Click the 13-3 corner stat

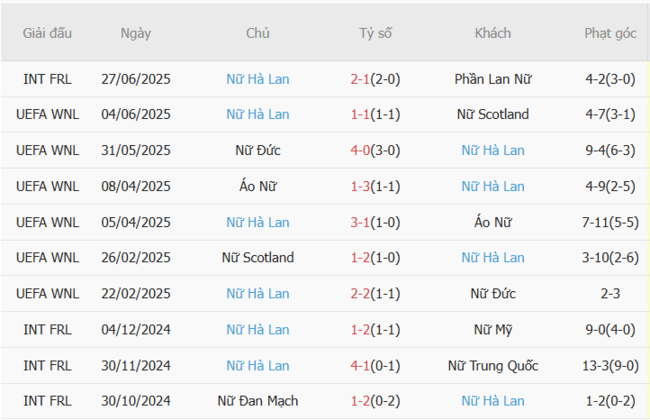click(598, 366)
